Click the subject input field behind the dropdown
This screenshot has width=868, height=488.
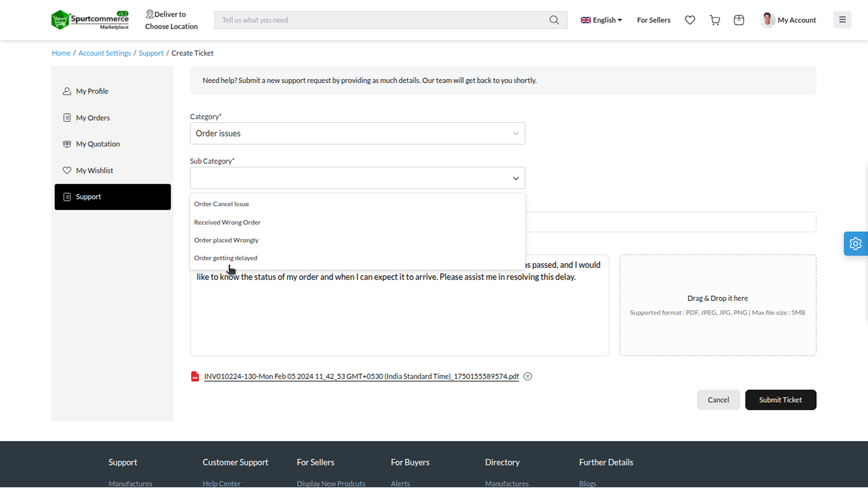(x=671, y=222)
